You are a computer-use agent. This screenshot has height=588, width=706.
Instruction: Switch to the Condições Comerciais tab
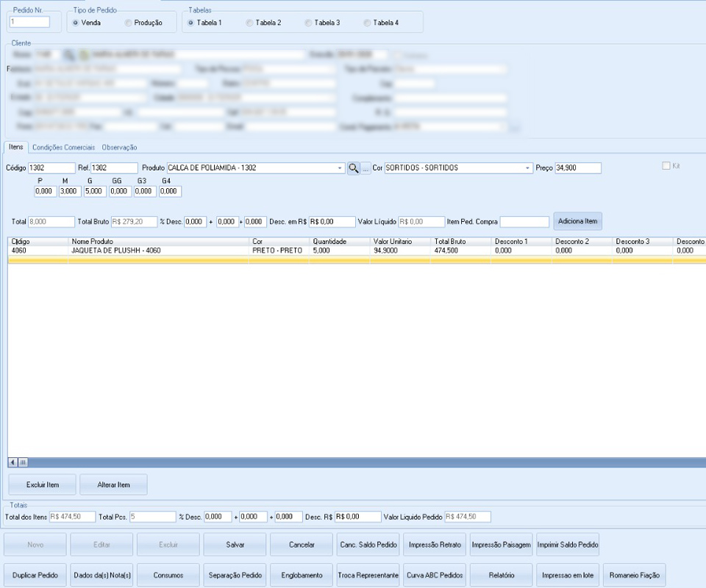[x=63, y=148]
